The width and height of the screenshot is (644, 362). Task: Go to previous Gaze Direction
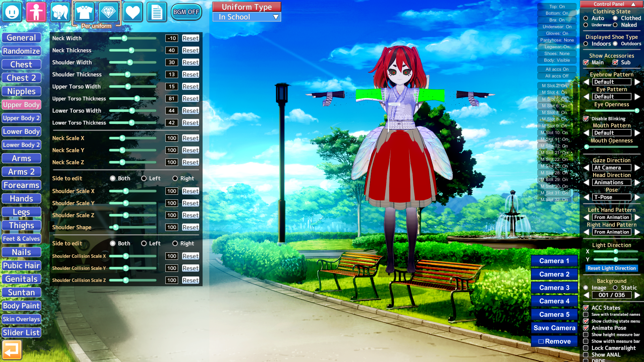pyautogui.click(x=586, y=168)
